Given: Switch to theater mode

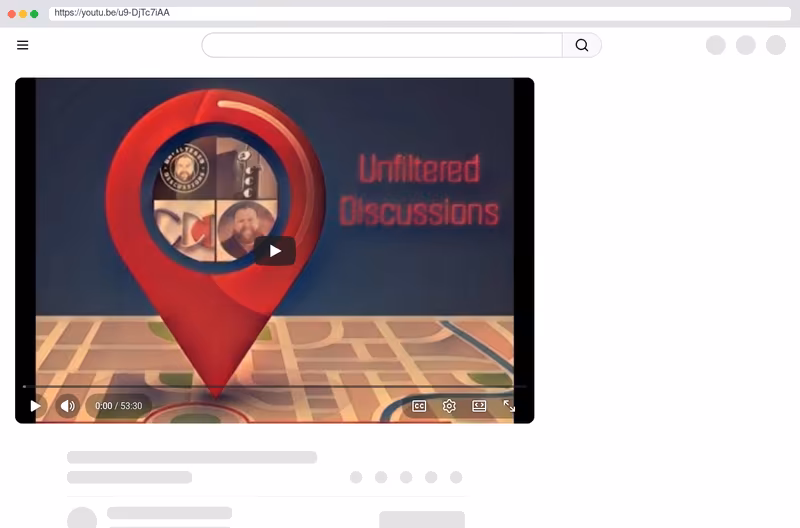Looking at the screenshot, I should 479,406.
